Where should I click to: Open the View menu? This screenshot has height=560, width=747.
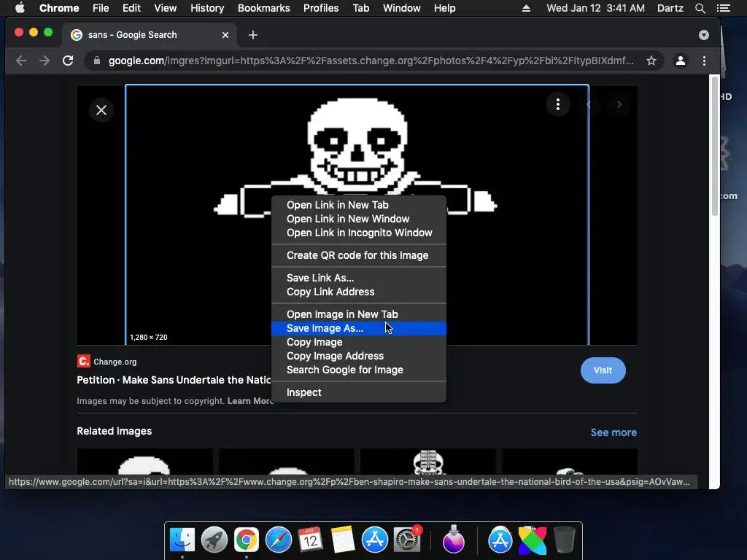pos(166,8)
